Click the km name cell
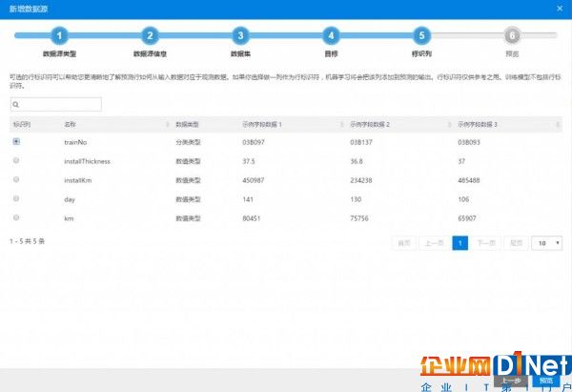This screenshot has height=392, width=572. coord(69,218)
